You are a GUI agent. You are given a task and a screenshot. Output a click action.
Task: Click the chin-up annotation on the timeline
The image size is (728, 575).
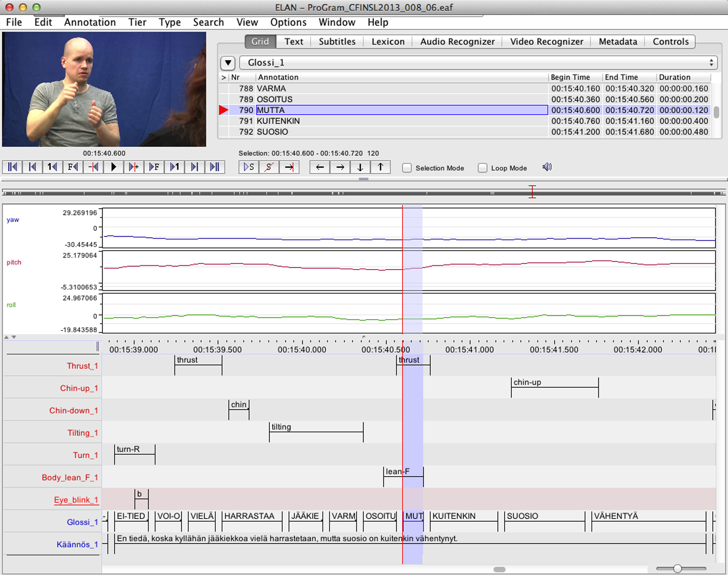pos(555,387)
